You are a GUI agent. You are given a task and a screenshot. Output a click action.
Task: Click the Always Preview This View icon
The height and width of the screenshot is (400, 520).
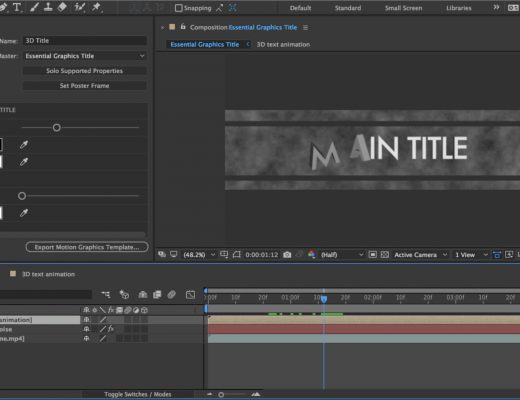pos(162,254)
